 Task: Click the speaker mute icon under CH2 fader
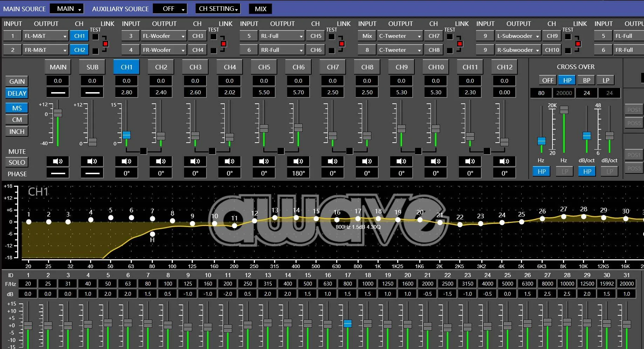161,161
